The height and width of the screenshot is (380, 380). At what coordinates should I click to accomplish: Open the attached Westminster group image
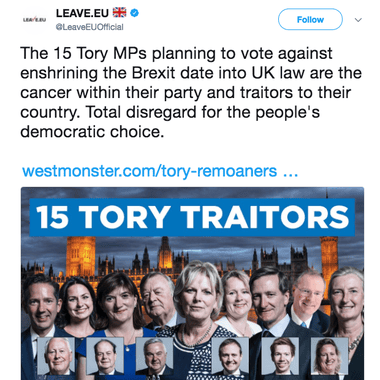coord(192,283)
